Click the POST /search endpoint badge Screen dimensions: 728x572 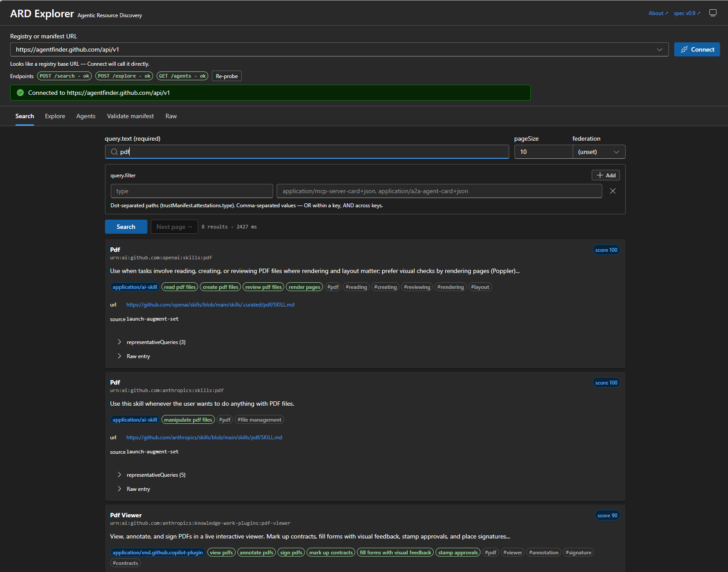point(64,76)
